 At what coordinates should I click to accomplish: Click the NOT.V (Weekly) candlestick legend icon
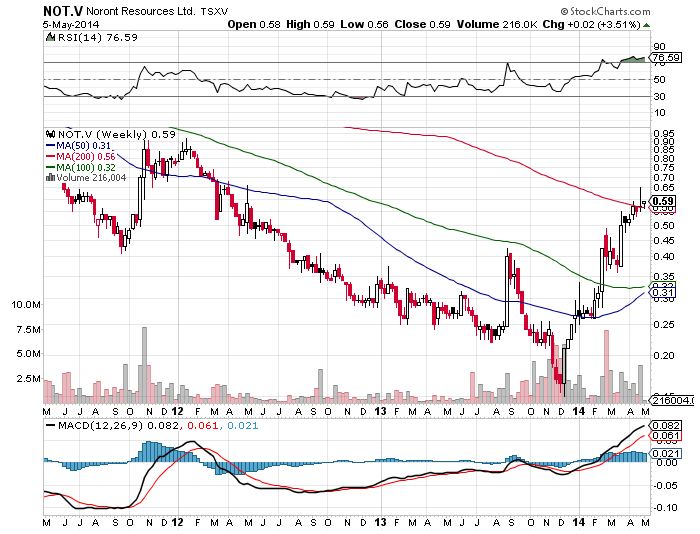point(51,134)
